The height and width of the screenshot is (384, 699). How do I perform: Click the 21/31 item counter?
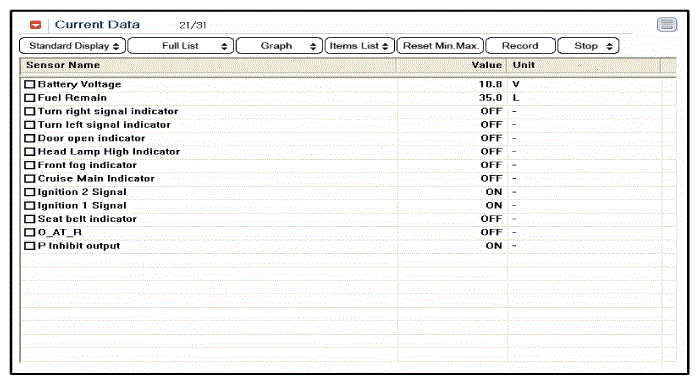[x=193, y=25]
